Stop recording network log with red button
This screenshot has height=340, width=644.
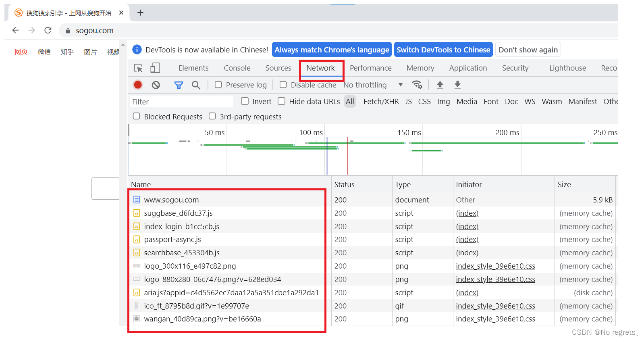pos(138,85)
